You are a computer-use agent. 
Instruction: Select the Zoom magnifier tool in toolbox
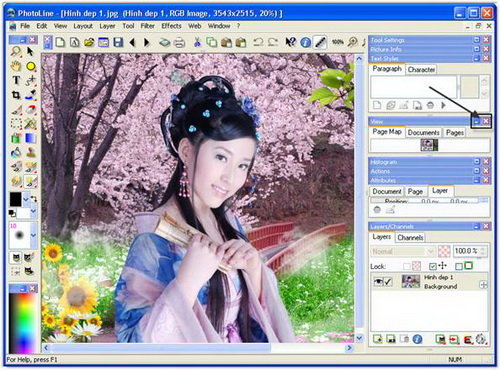tap(16, 51)
